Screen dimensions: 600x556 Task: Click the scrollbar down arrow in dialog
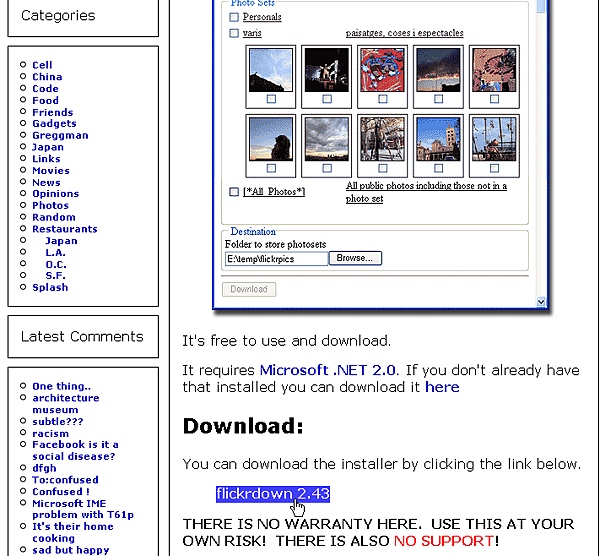[541, 302]
